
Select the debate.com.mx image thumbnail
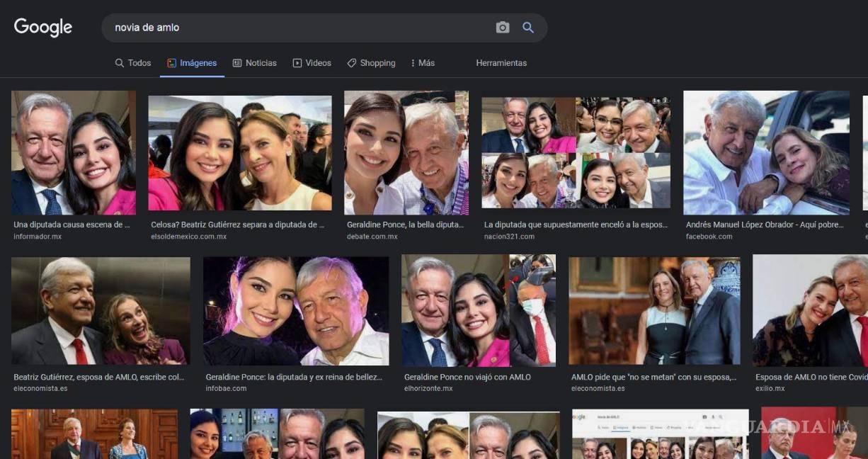(x=406, y=152)
